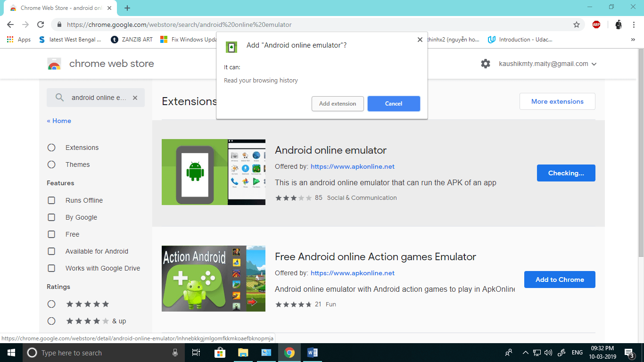
Task: Open a new browser tab
Action: (x=127, y=8)
